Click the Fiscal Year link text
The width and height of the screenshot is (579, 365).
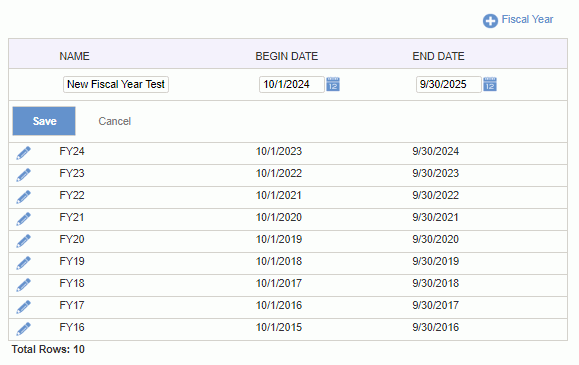click(x=527, y=19)
